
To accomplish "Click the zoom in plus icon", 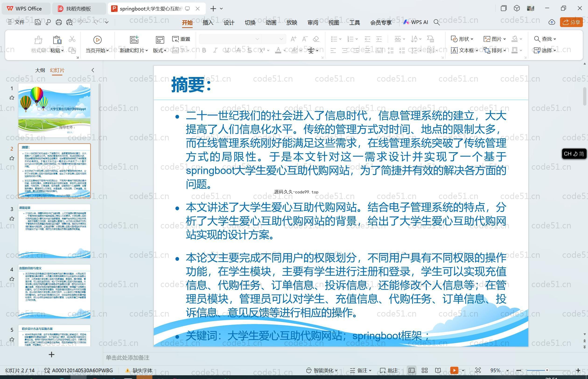I will pos(578,370).
